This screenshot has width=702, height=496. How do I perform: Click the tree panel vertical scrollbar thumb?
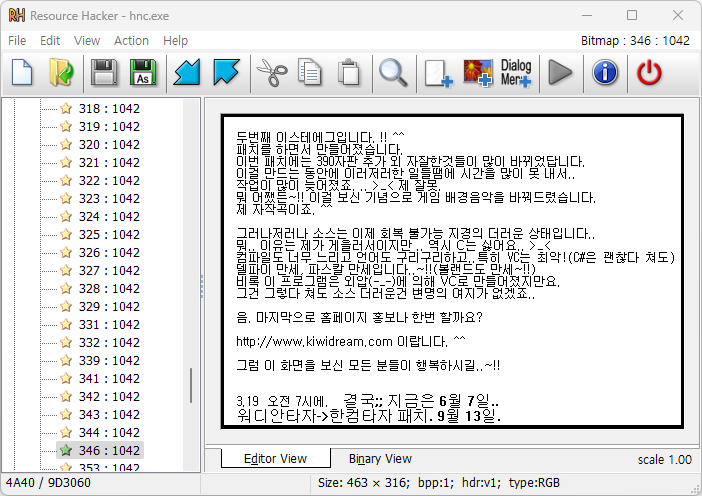191,385
